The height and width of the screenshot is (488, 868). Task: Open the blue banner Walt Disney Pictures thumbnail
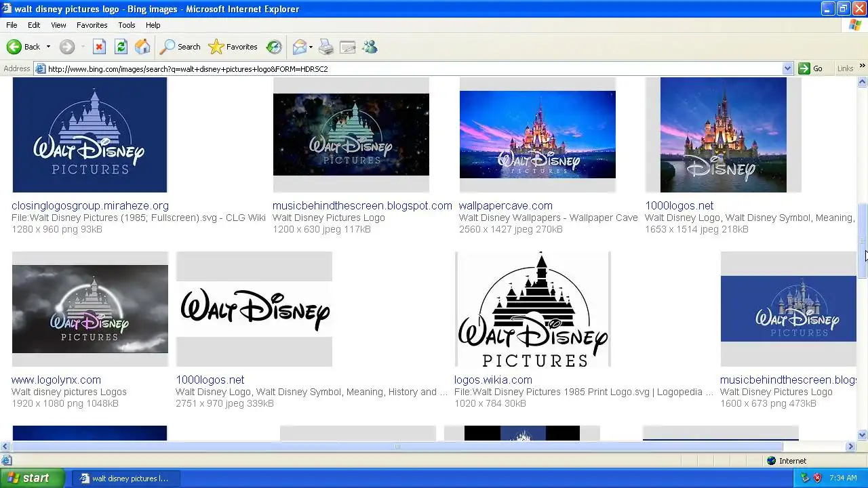(x=789, y=309)
